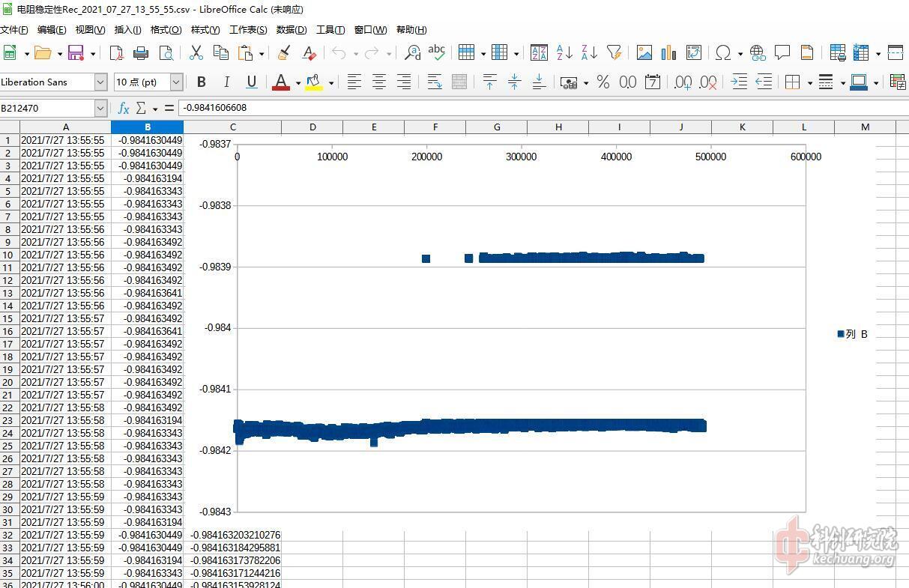The image size is (909, 588).
Task: Sort descending Z to A
Action: click(x=589, y=52)
